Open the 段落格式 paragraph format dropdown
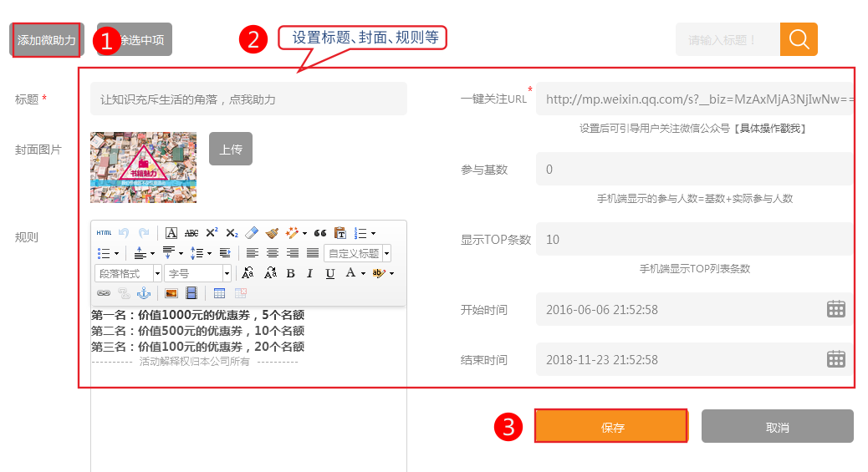The width and height of the screenshot is (868, 472). click(x=128, y=273)
